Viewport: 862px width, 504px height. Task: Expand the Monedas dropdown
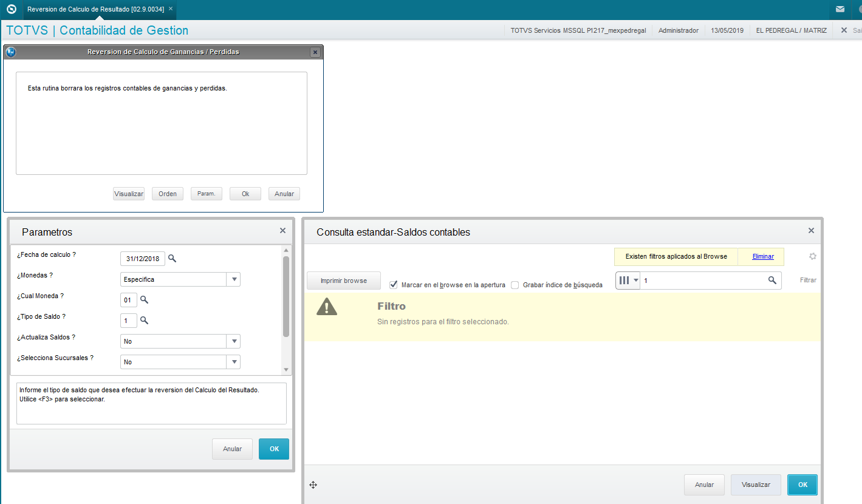pos(233,279)
